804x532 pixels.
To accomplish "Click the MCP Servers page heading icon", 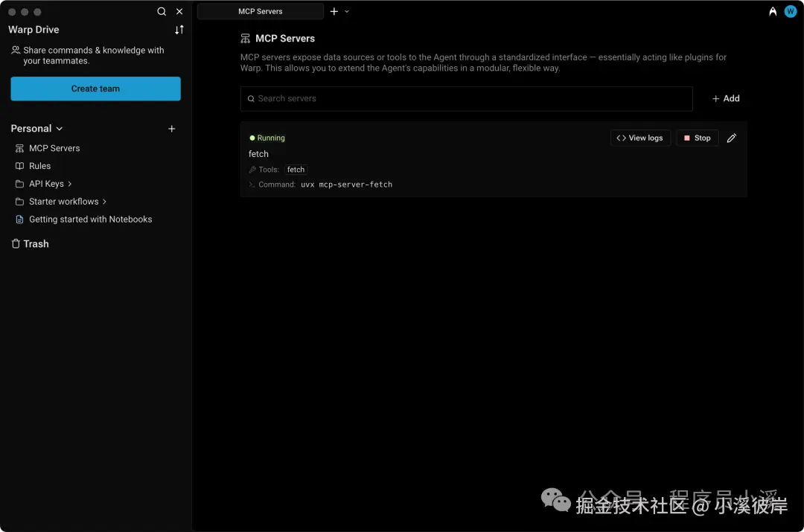I will (x=246, y=39).
